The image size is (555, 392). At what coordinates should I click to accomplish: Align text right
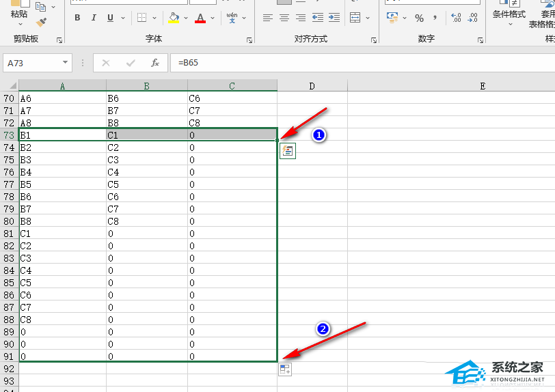[301, 18]
